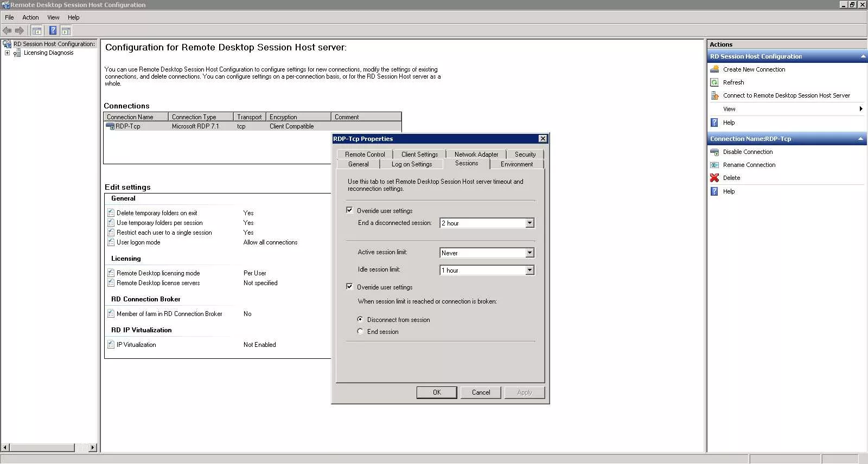Screen dimensions: 868x464
Task: Switch to the Client Settings tab
Action: [x=419, y=154]
